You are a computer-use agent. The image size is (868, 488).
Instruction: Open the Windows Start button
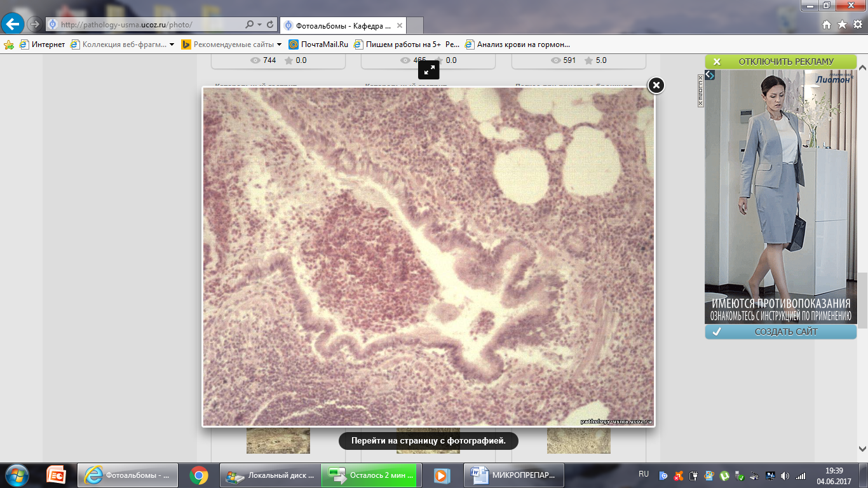(16, 475)
